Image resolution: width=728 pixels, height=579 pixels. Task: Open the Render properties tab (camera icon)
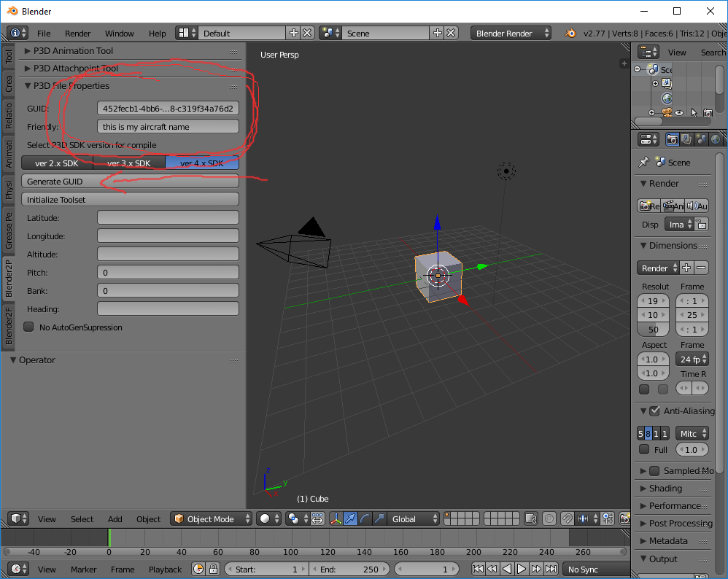pyautogui.click(x=673, y=139)
